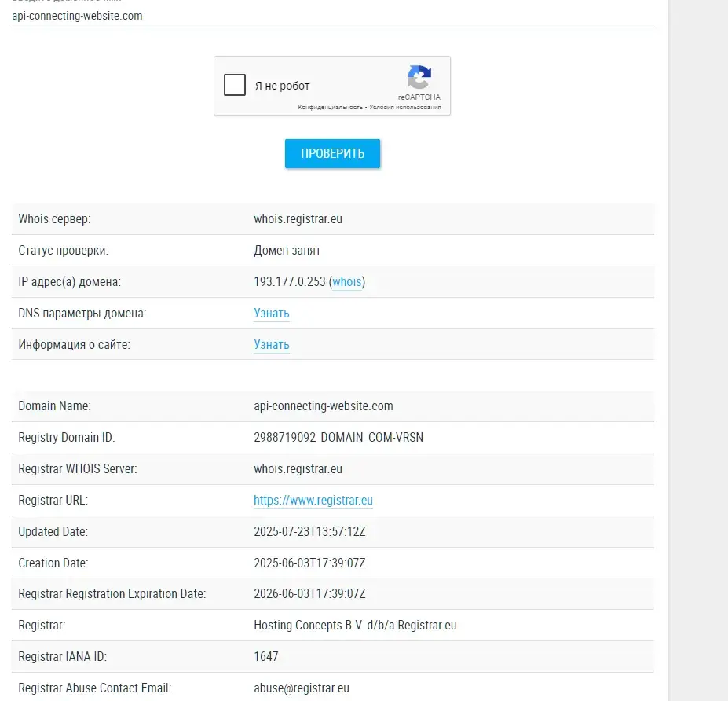Viewport: 728px width, 701px height.
Task: Click the "Registrar Abuse Contact Email:" label
Action: click(x=95, y=688)
